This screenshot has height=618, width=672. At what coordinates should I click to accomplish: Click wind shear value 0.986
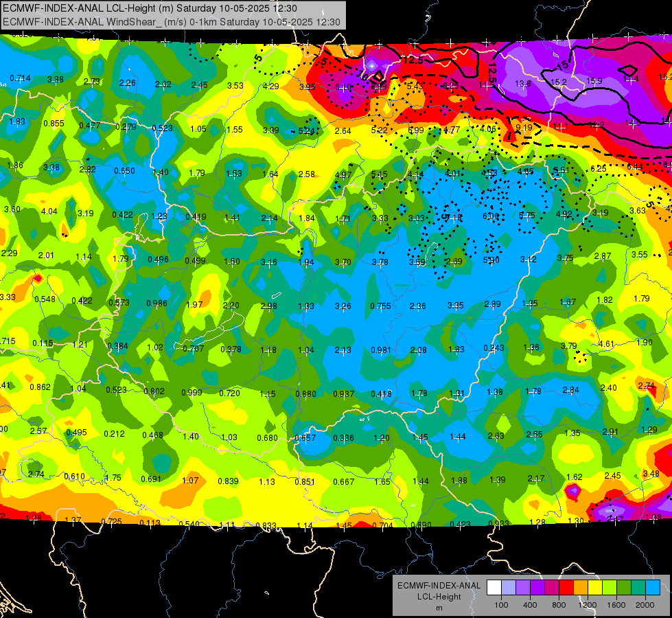coord(157,304)
